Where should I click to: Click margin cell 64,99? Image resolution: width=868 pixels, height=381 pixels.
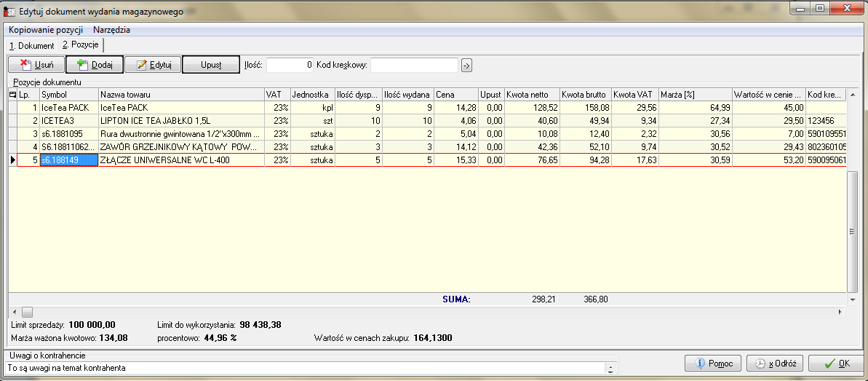[x=696, y=107]
